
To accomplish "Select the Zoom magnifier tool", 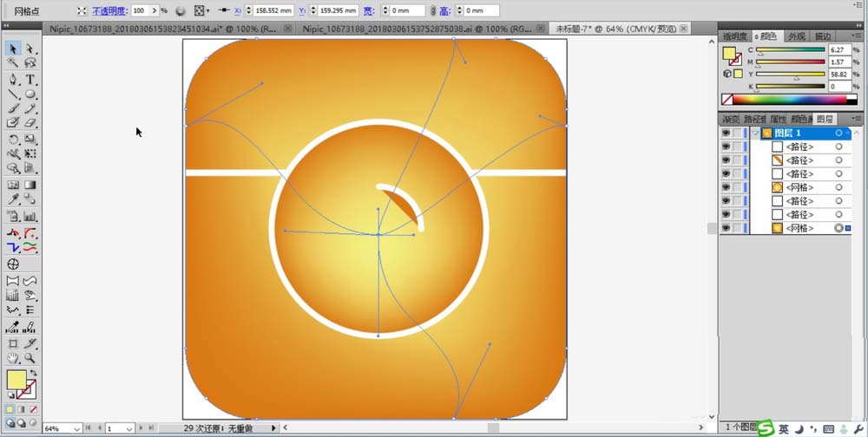I will [30, 357].
